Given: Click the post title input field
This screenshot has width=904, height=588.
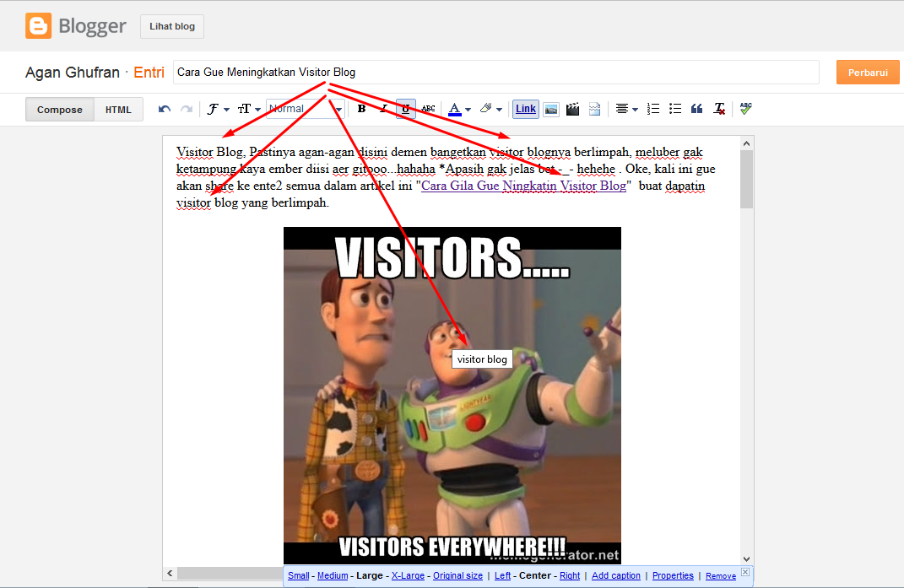Looking at the screenshot, I should 495,72.
